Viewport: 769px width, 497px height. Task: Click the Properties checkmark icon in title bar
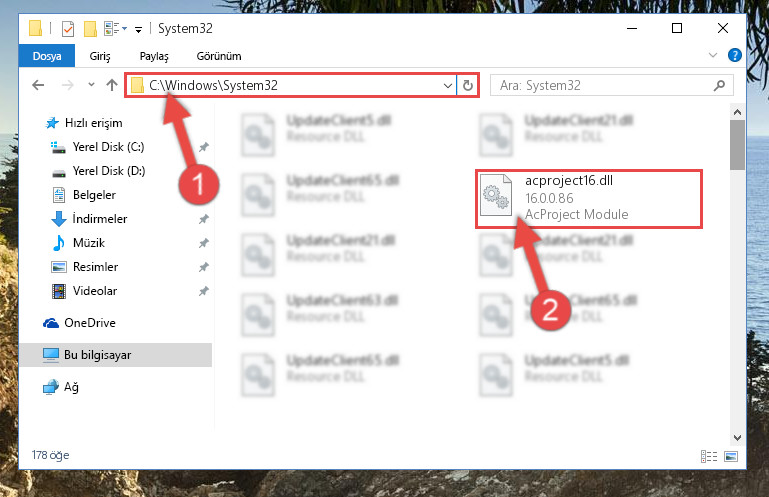click(x=68, y=29)
